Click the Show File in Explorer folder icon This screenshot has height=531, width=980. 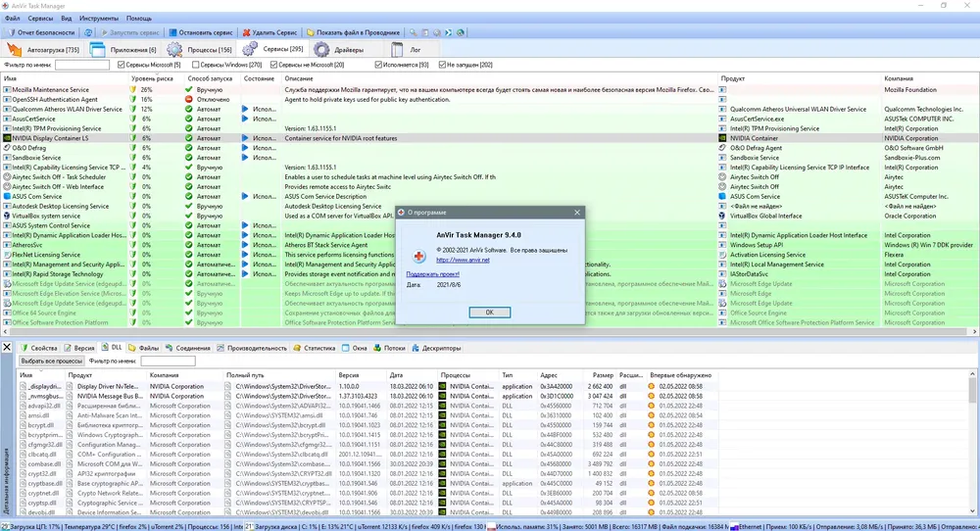tap(311, 32)
